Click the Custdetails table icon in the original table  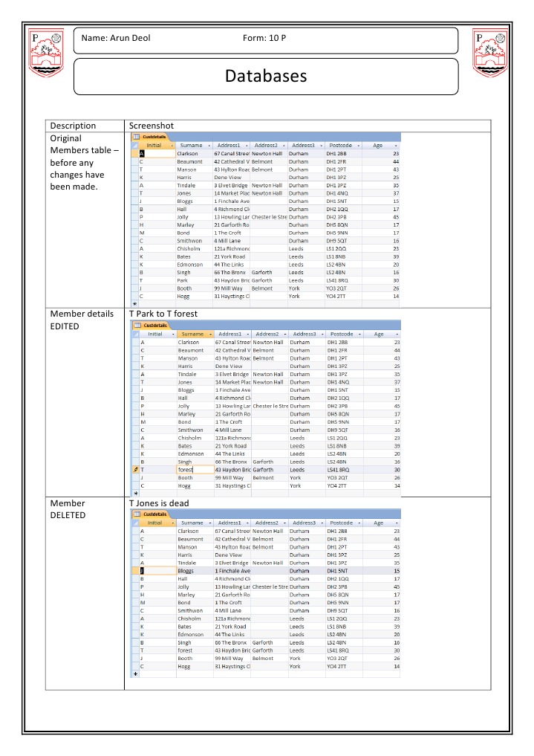pos(136,137)
